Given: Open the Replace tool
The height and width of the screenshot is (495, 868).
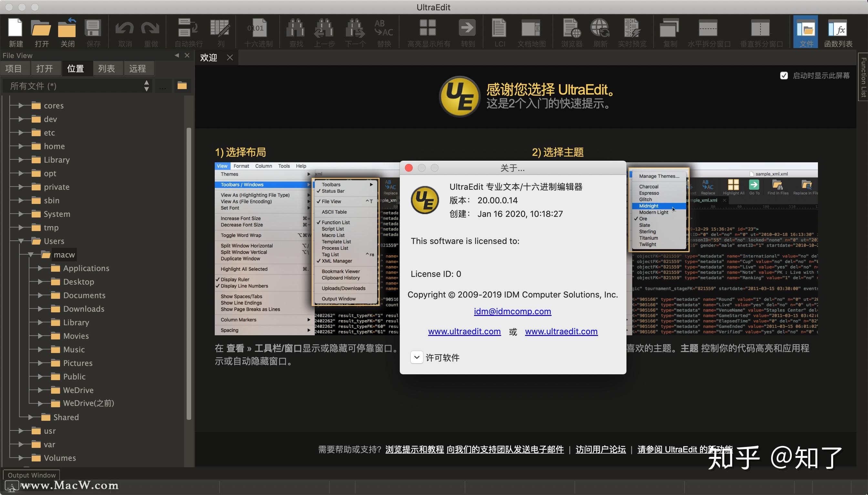Looking at the screenshot, I should (x=384, y=32).
